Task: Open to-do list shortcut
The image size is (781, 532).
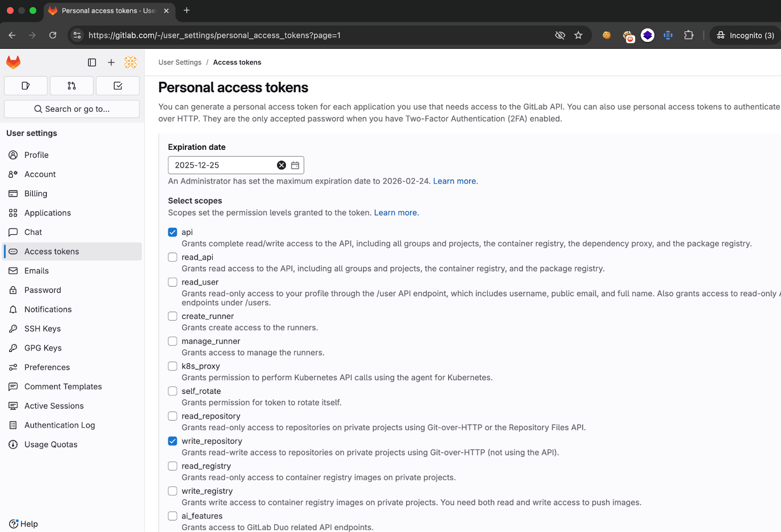Action: point(118,86)
